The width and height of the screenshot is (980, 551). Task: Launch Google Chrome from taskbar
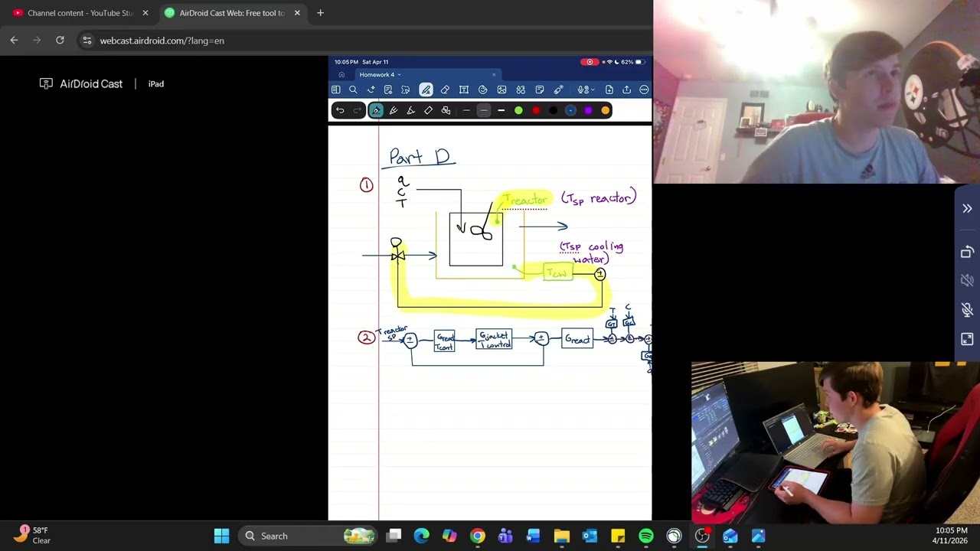point(477,536)
